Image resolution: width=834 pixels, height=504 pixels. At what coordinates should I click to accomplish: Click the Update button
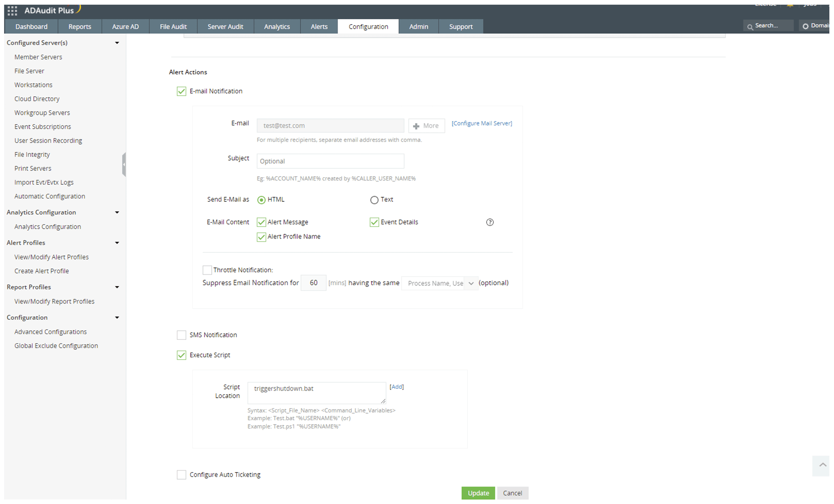point(478,493)
